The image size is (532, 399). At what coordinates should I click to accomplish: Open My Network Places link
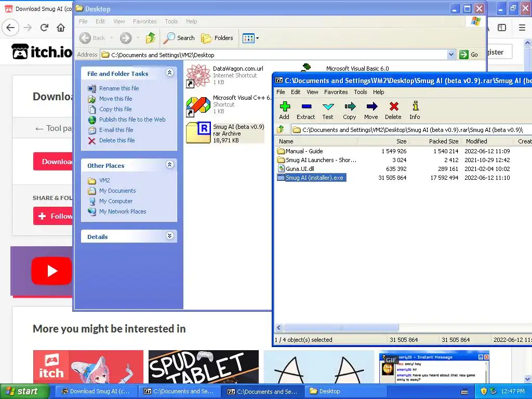pos(123,212)
